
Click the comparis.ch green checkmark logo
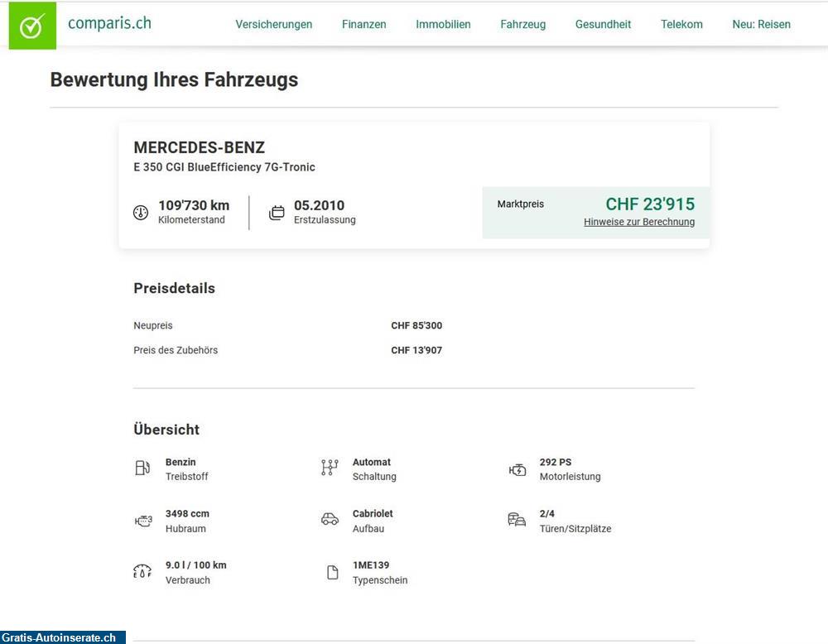pos(32,26)
